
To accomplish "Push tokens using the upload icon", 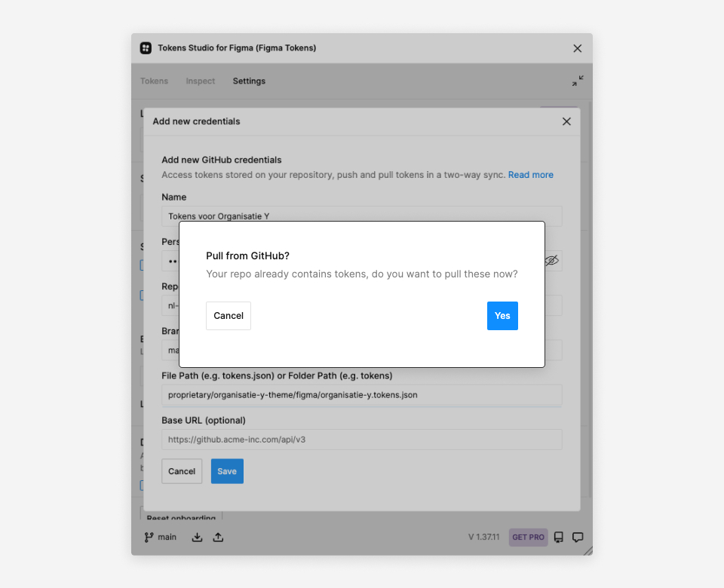I will (x=219, y=537).
